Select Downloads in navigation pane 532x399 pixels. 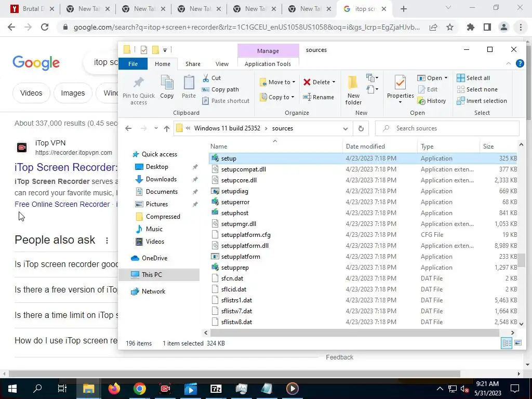coord(161,179)
